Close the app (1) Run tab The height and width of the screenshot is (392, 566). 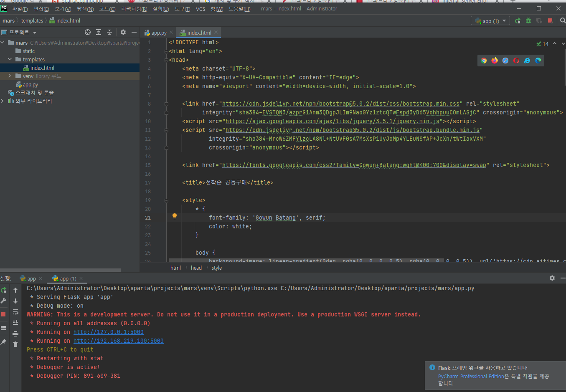click(x=81, y=278)
